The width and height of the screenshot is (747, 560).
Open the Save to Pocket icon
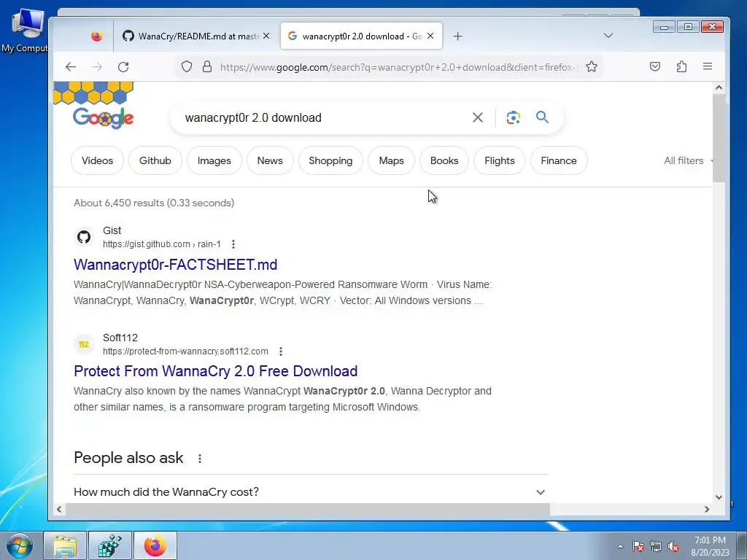click(x=655, y=66)
